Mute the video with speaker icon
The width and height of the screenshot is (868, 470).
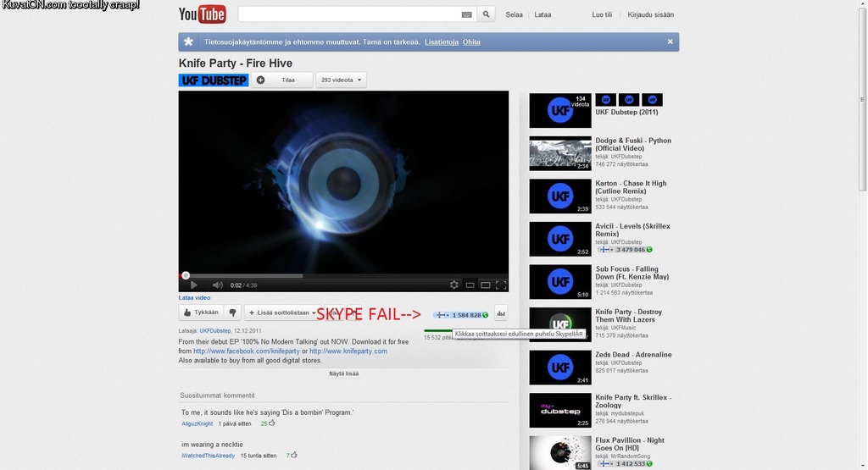pyautogui.click(x=217, y=285)
